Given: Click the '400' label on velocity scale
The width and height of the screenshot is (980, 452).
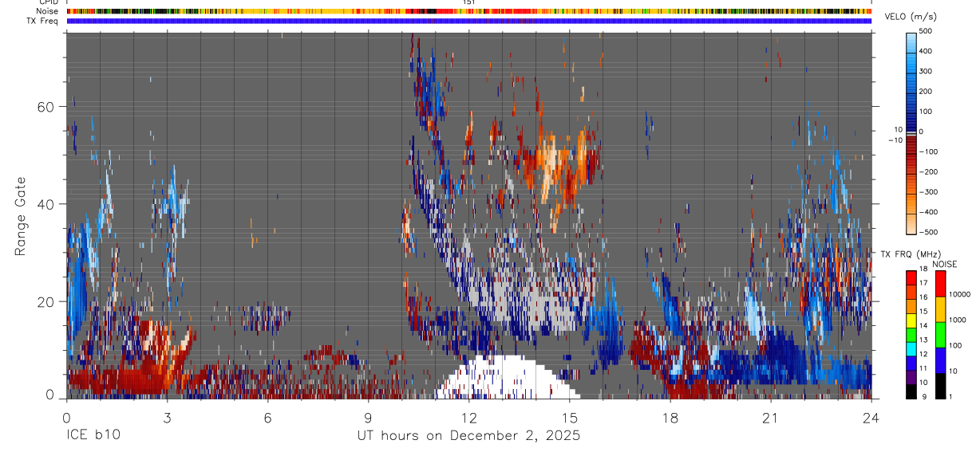Looking at the screenshot, I should pyautogui.click(x=927, y=51).
